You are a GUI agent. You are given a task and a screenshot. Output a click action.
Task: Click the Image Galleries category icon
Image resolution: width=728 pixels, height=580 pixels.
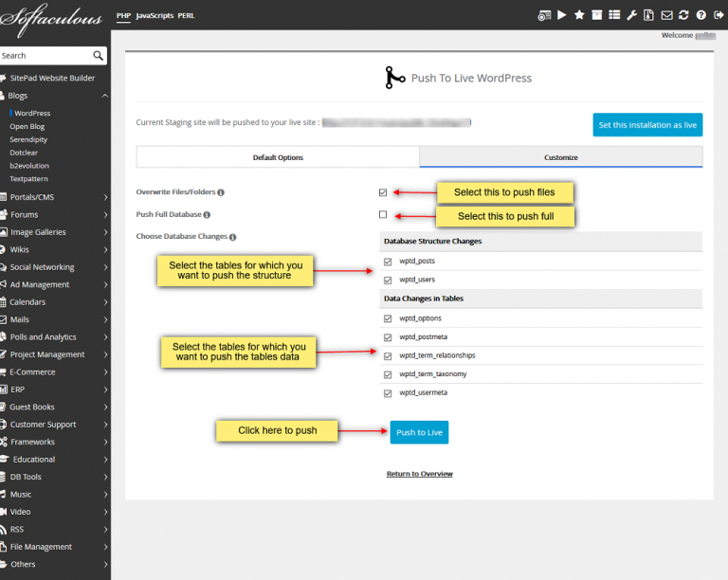[4, 232]
